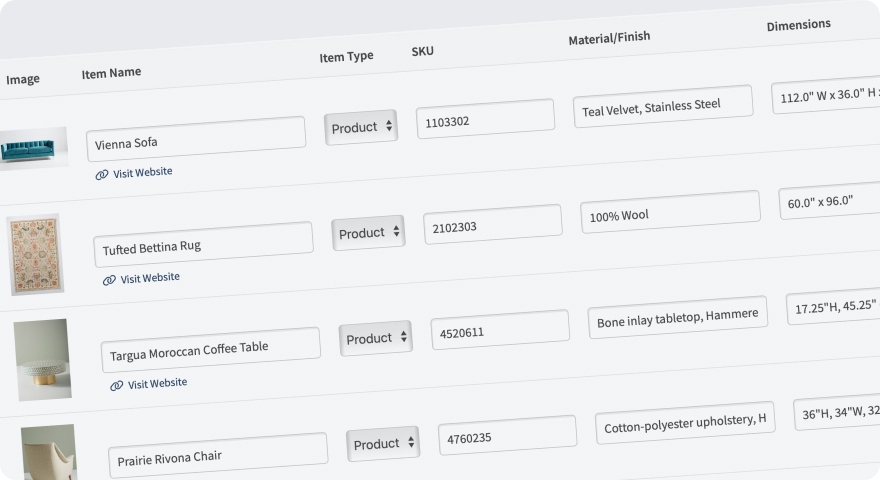The image size is (880, 480).
Task: Expand the Item Type dropdown for Tufted Bettina Rug
Action: coord(368,233)
